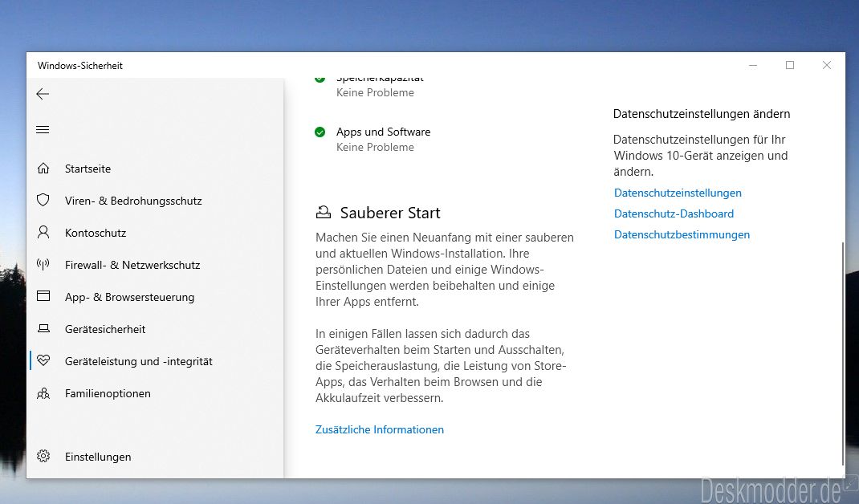859x504 pixels.
Task: Click the Datenschutzeinstellungen ändern heading
Action: [702, 114]
